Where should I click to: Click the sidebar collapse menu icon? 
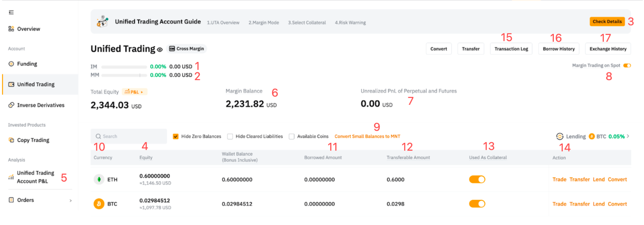11,12
